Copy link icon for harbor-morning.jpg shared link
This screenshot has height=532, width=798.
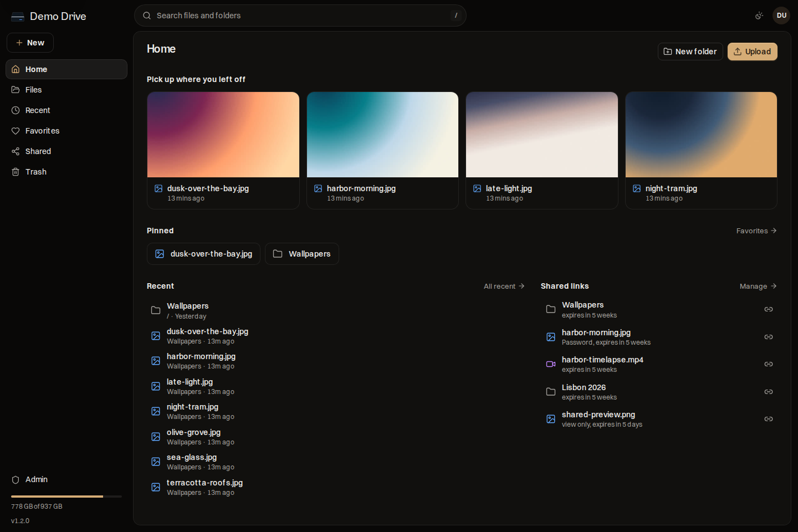[769, 337]
